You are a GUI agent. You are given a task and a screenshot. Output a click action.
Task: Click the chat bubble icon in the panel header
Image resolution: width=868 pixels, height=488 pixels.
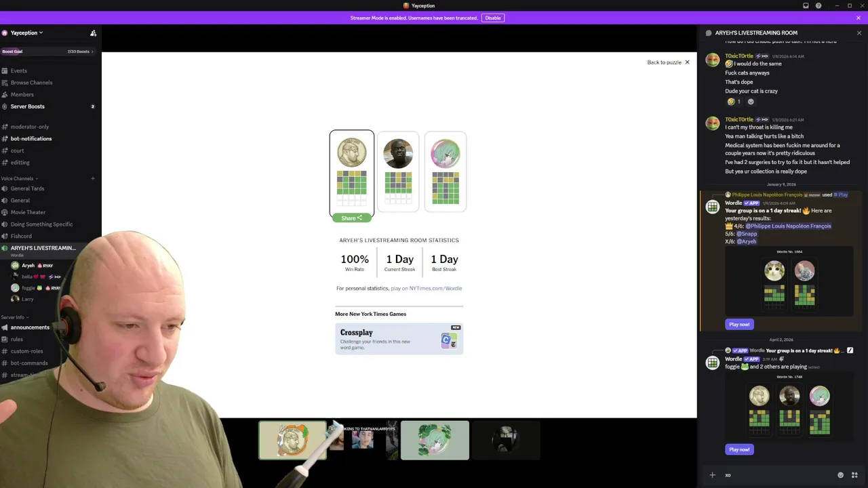709,33
